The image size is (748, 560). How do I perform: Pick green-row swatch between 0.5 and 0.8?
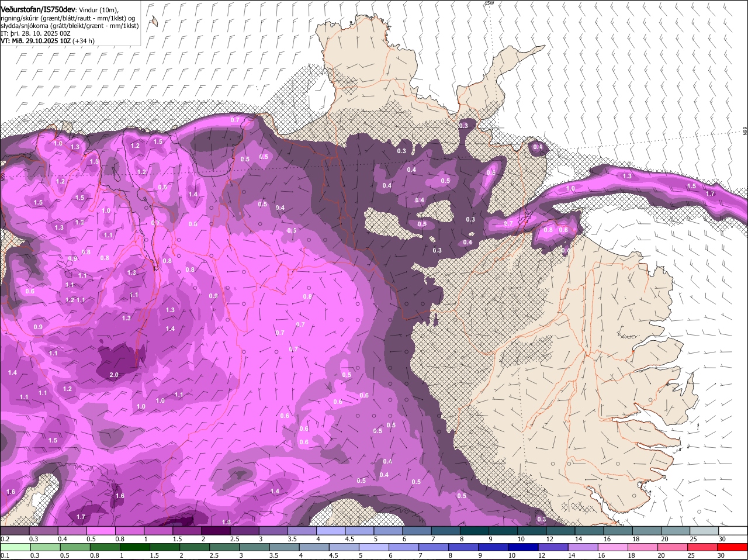coord(75,547)
